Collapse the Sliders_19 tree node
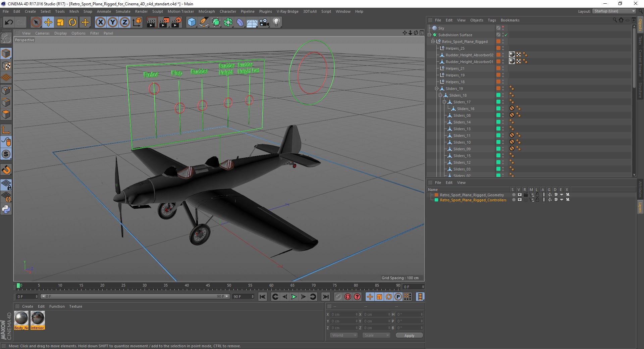This screenshot has height=349, width=644. [x=437, y=89]
